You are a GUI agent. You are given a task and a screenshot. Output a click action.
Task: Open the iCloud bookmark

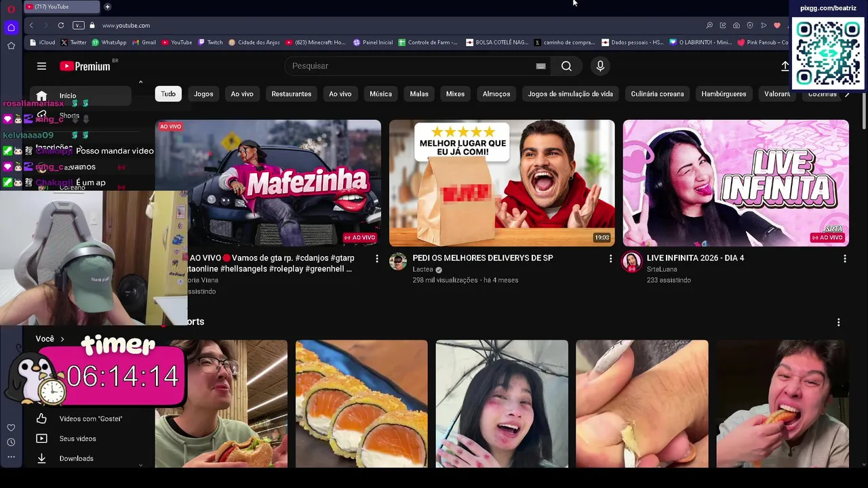[42, 42]
